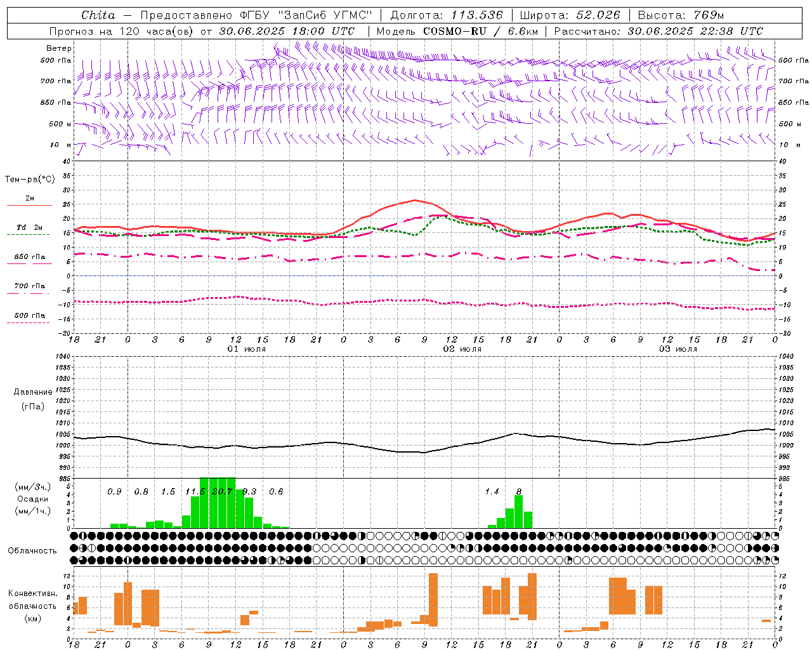Click the forecast start "30.06.2025 18:00 UTC"

[x=287, y=31]
